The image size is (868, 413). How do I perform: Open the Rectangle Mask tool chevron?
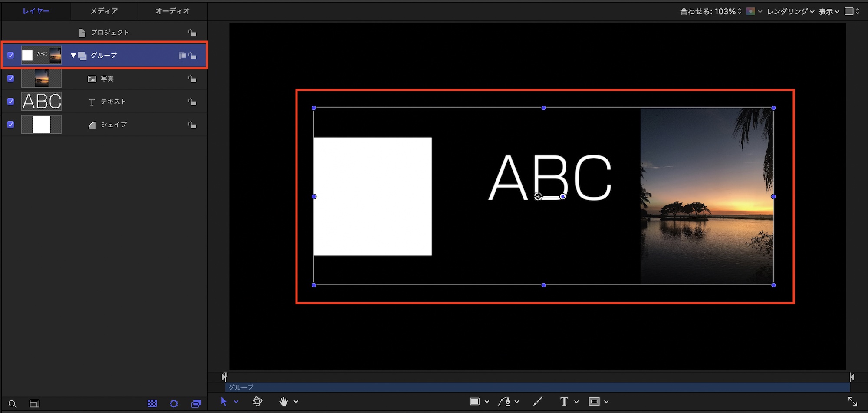pyautogui.click(x=606, y=402)
